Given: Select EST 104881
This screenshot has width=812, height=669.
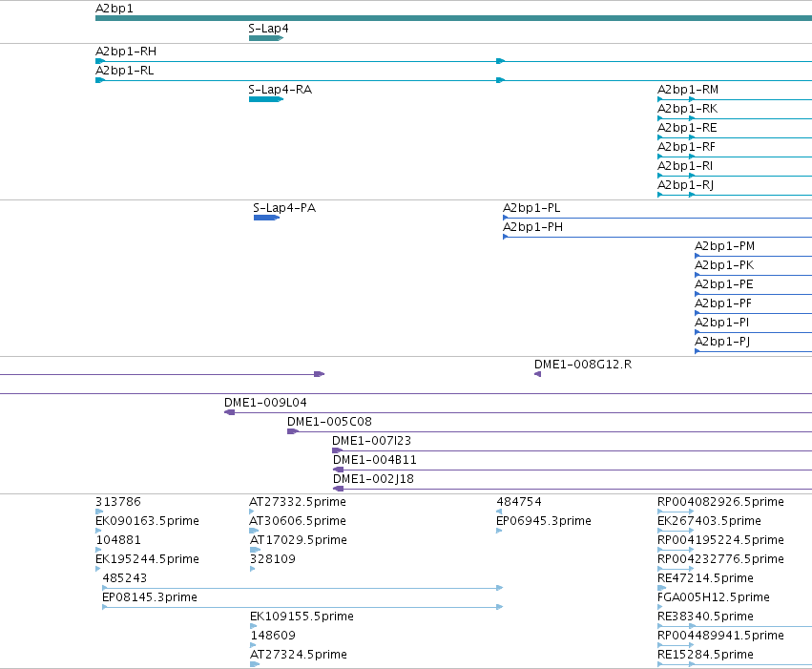Looking at the screenshot, I should pyautogui.click(x=118, y=540).
